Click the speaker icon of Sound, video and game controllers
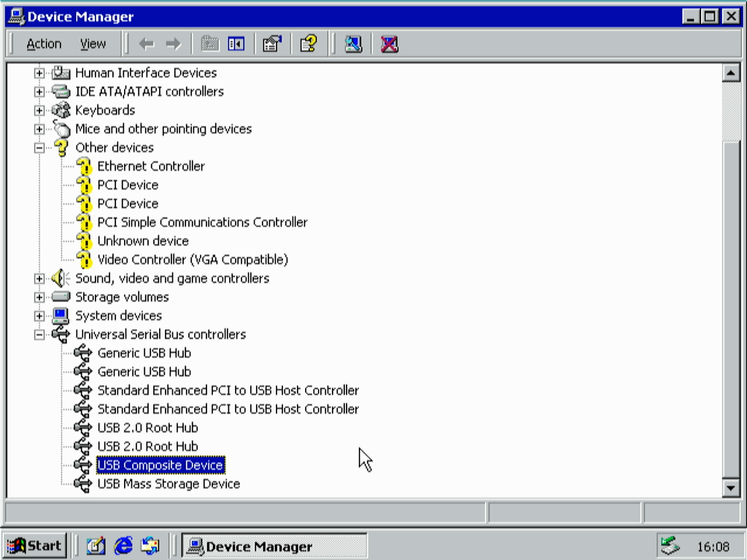The image size is (747, 560). pyautogui.click(x=61, y=278)
